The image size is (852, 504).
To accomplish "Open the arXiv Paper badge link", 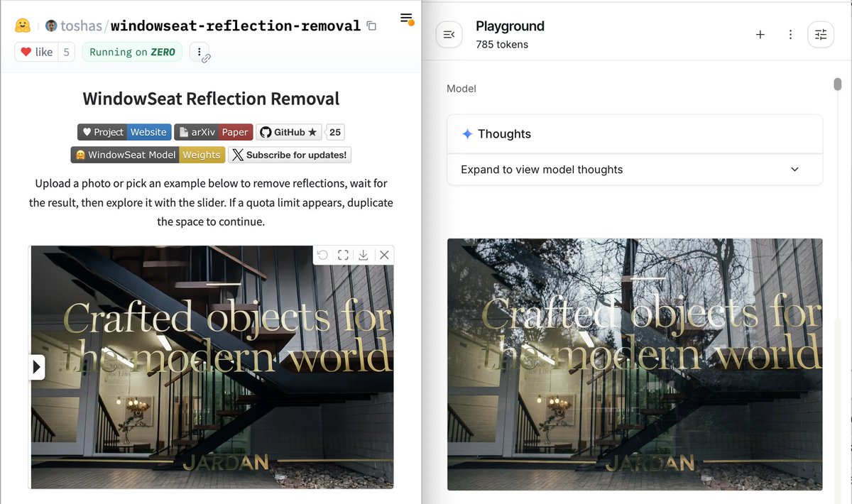I will [x=213, y=132].
